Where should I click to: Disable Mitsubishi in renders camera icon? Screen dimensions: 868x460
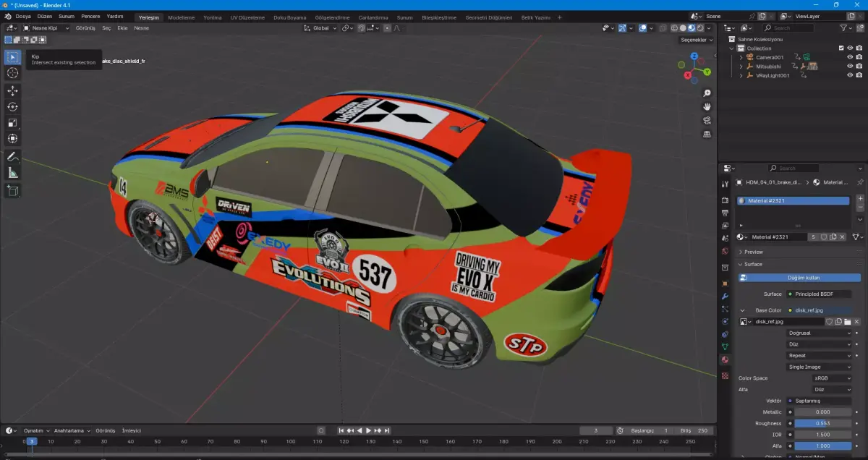click(859, 66)
